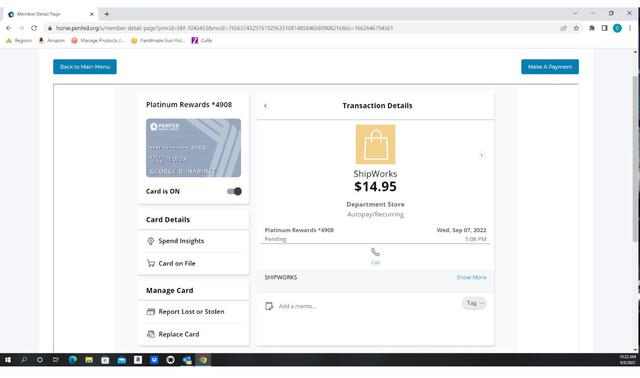Open the Windows Start menu
This screenshot has width=640, height=378.
pos(8,360)
